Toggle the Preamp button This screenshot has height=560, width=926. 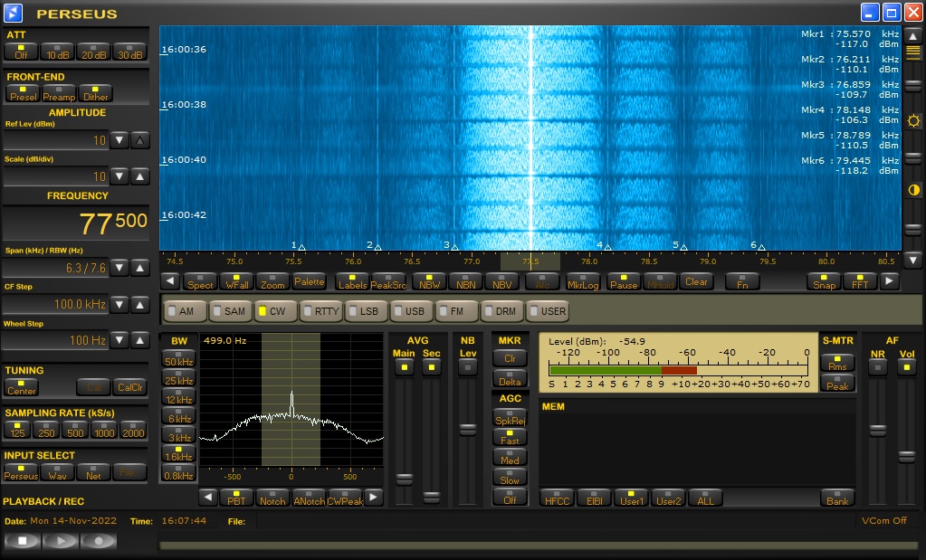click(59, 94)
